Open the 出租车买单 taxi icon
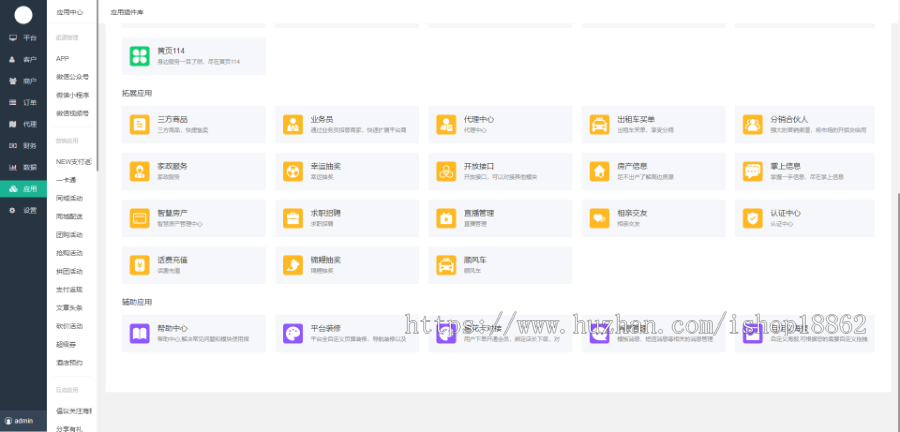The width and height of the screenshot is (900, 432). (x=600, y=124)
